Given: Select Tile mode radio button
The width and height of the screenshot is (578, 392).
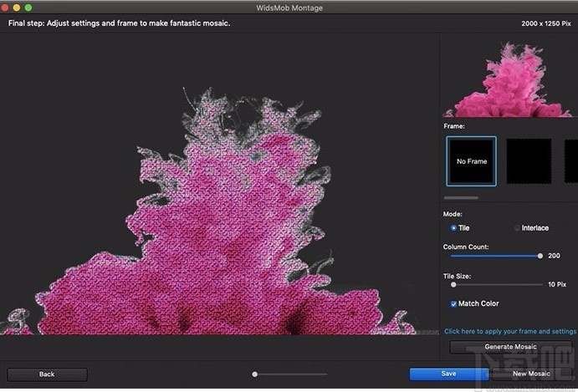Looking at the screenshot, I should (x=454, y=227).
